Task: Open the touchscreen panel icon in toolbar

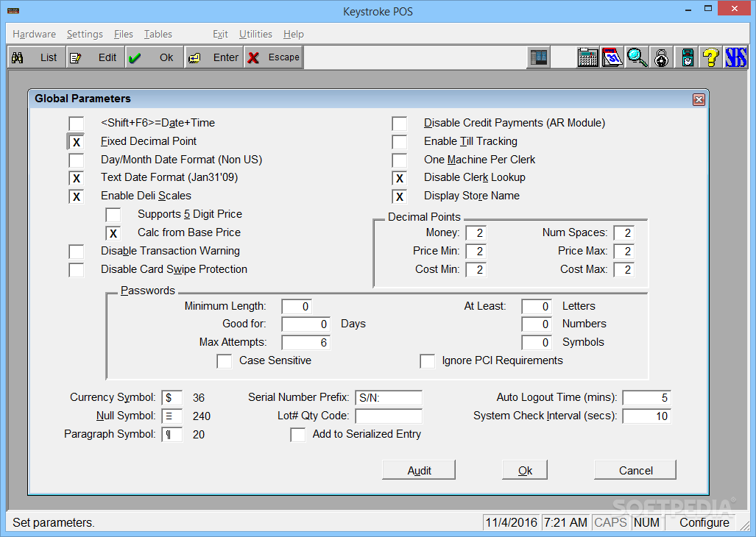Action: (x=539, y=57)
